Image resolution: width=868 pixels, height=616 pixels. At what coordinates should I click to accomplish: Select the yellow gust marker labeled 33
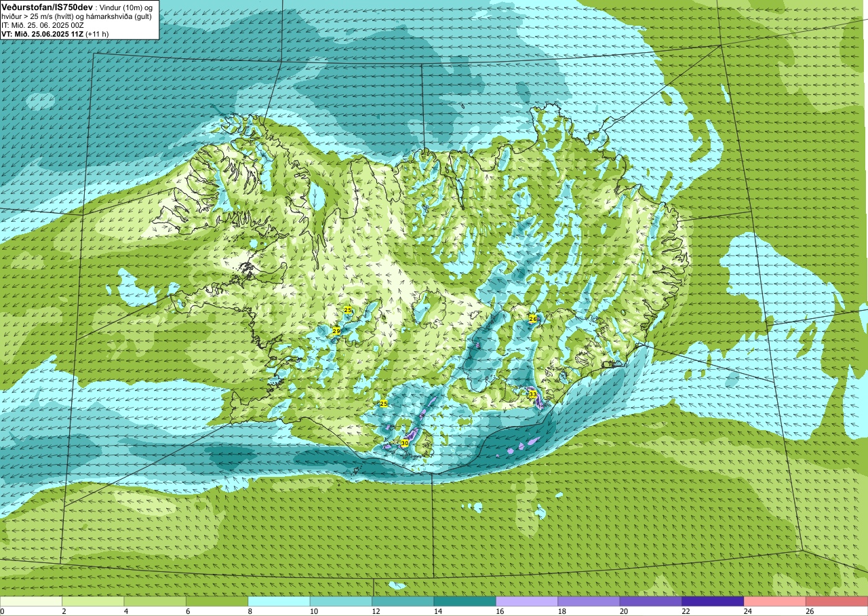pos(533,394)
